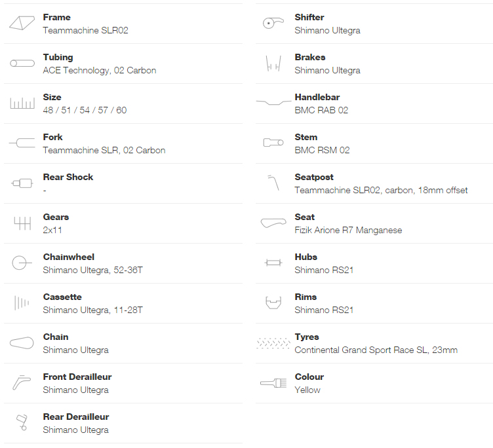The image size is (493, 448).
Task: Click the Shifter icon
Action: pyautogui.click(x=273, y=23)
